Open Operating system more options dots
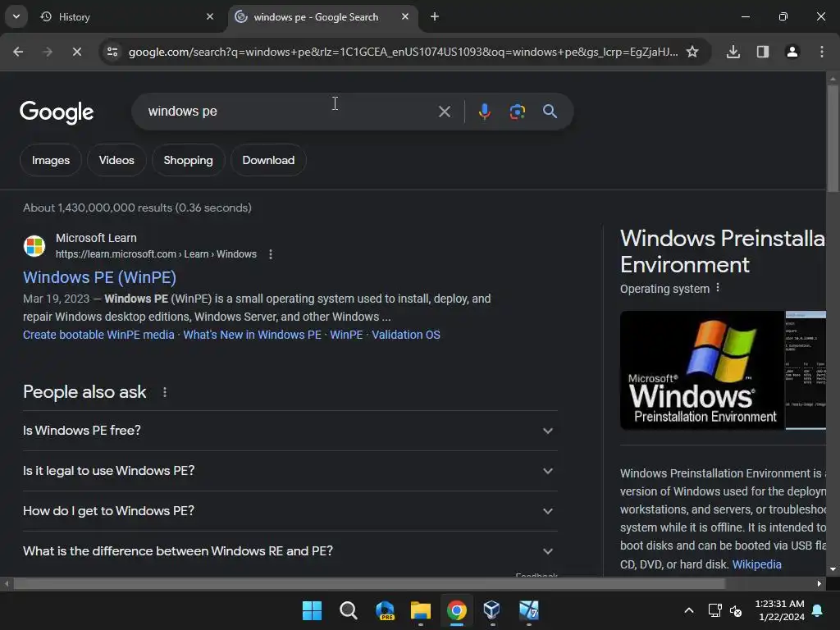Viewport: 840px width, 630px height. [x=718, y=288]
